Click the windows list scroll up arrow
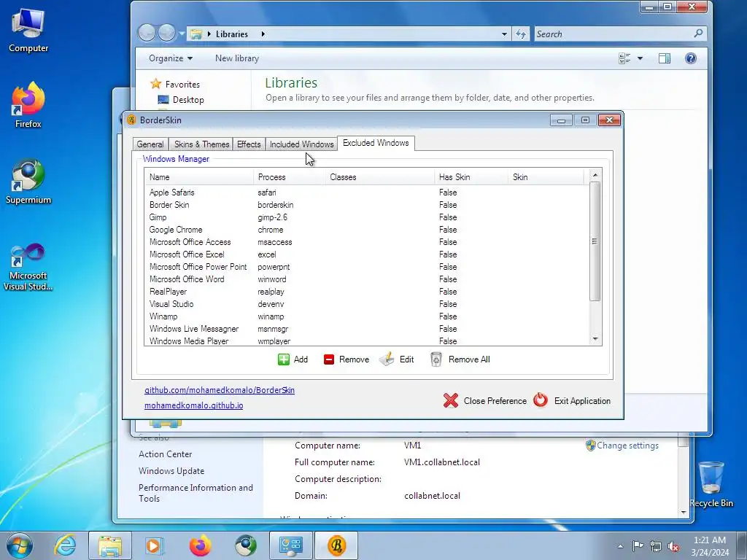The width and height of the screenshot is (747, 560). (x=595, y=175)
